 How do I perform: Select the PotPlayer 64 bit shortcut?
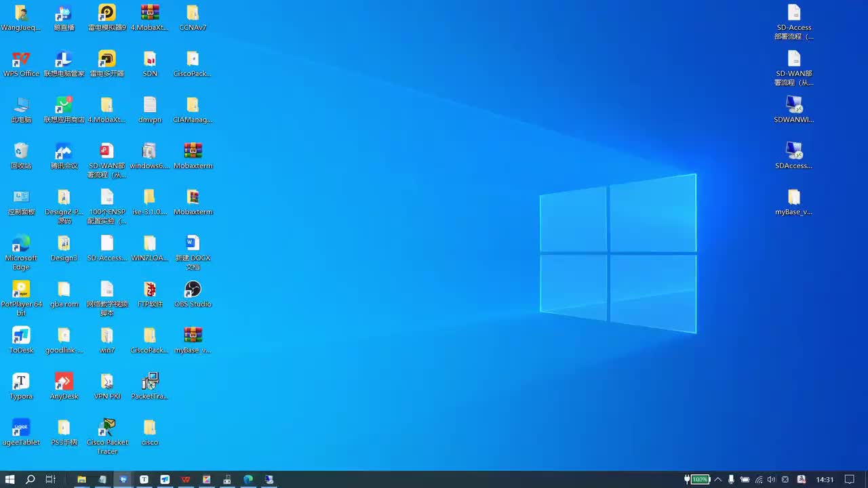(21, 299)
